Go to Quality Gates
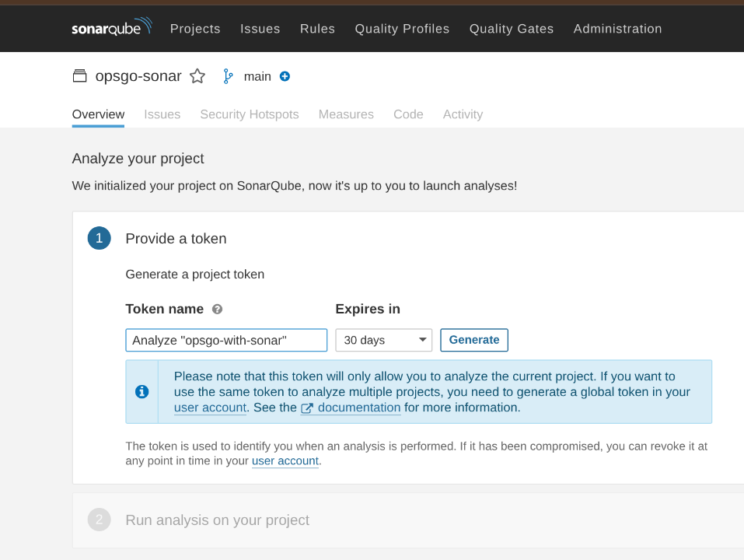The width and height of the screenshot is (744, 560). click(512, 29)
